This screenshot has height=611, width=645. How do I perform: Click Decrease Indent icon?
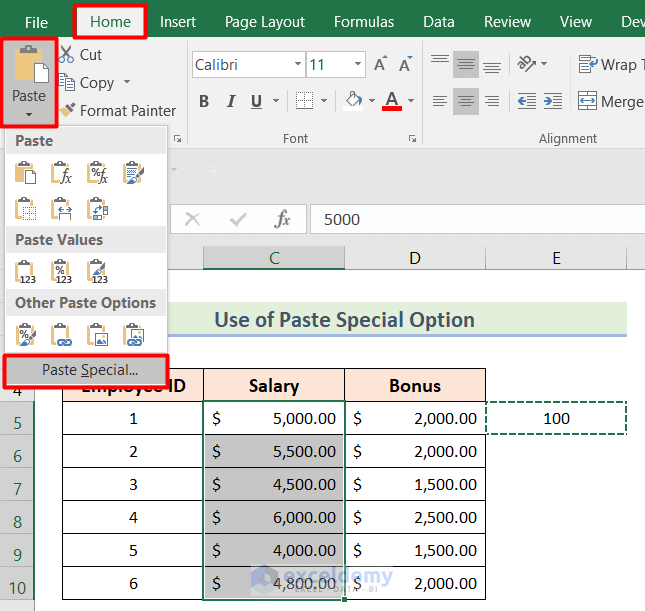tap(527, 100)
